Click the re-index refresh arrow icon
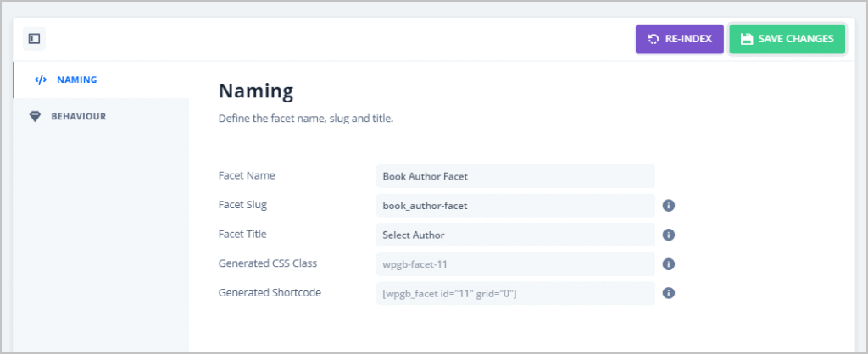This screenshot has height=354, width=868. click(654, 39)
